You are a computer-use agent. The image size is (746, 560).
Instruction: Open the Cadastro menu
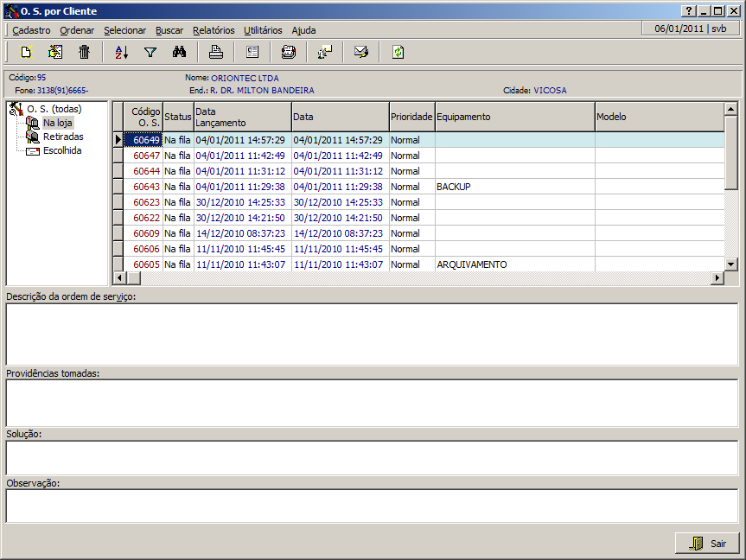[31, 30]
